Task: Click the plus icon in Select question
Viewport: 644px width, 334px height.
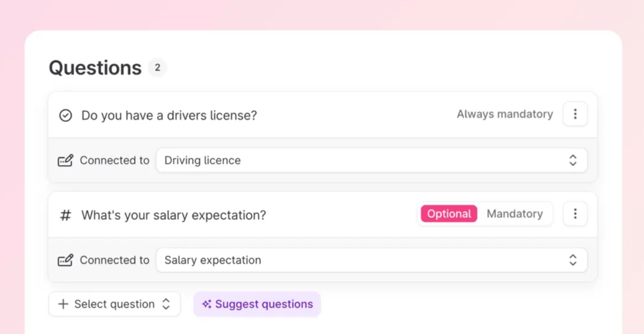Action: pos(63,304)
